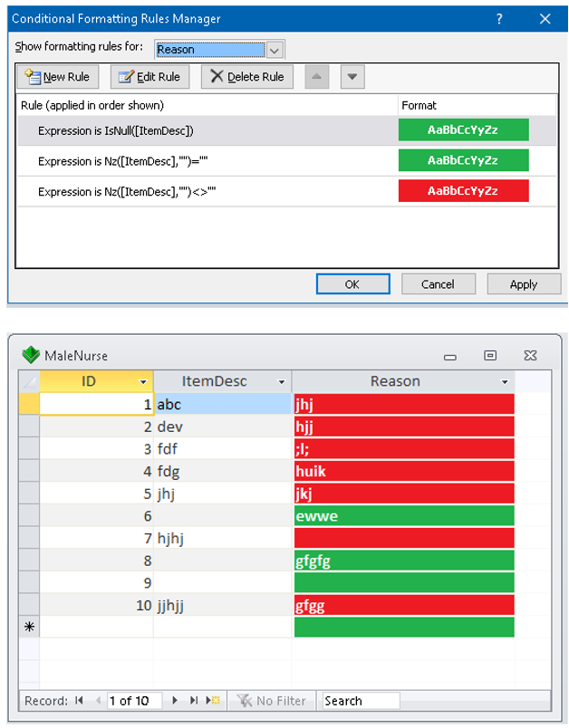Click the new blank record navigation button
The height and width of the screenshot is (728, 569).
[x=213, y=700]
